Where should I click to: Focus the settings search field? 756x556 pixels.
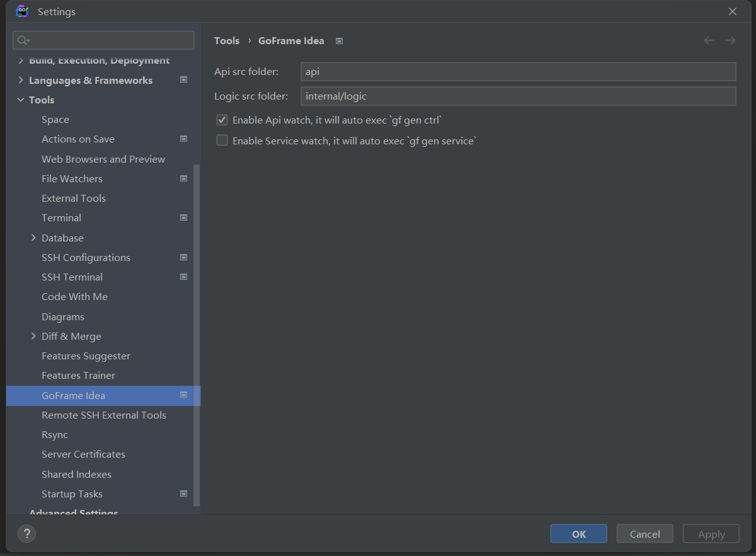pyautogui.click(x=103, y=40)
